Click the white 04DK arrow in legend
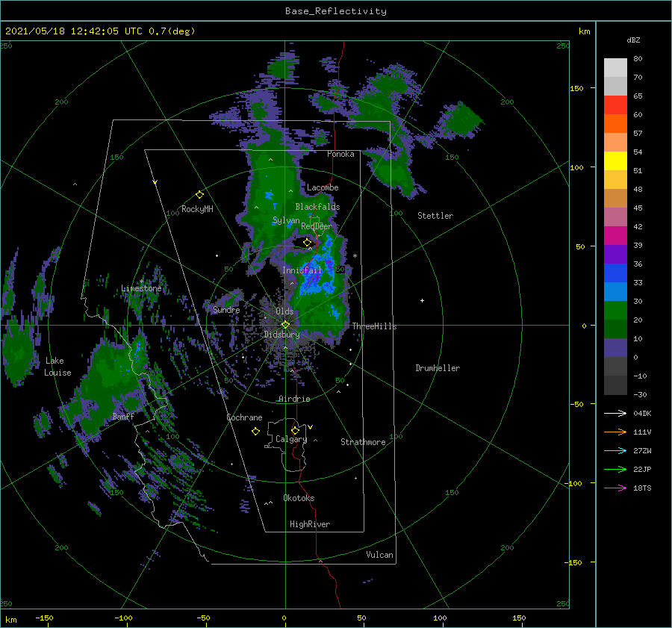The width and height of the screenshot is (672, 628). tap(615, 413)
